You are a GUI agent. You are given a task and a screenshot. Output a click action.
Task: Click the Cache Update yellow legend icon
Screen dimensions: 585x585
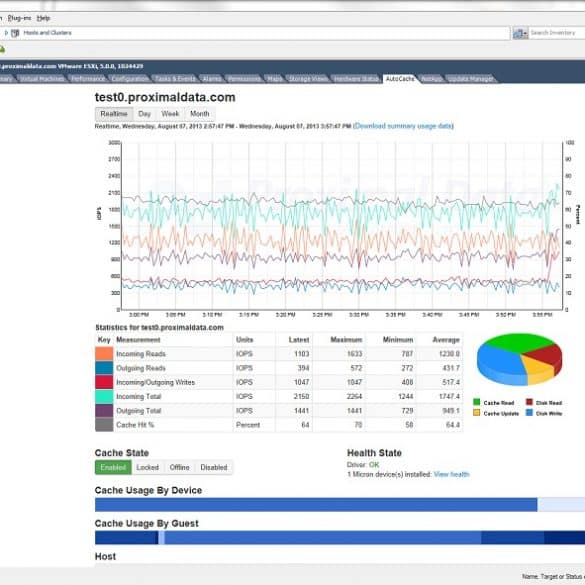(x=476, y=413)
